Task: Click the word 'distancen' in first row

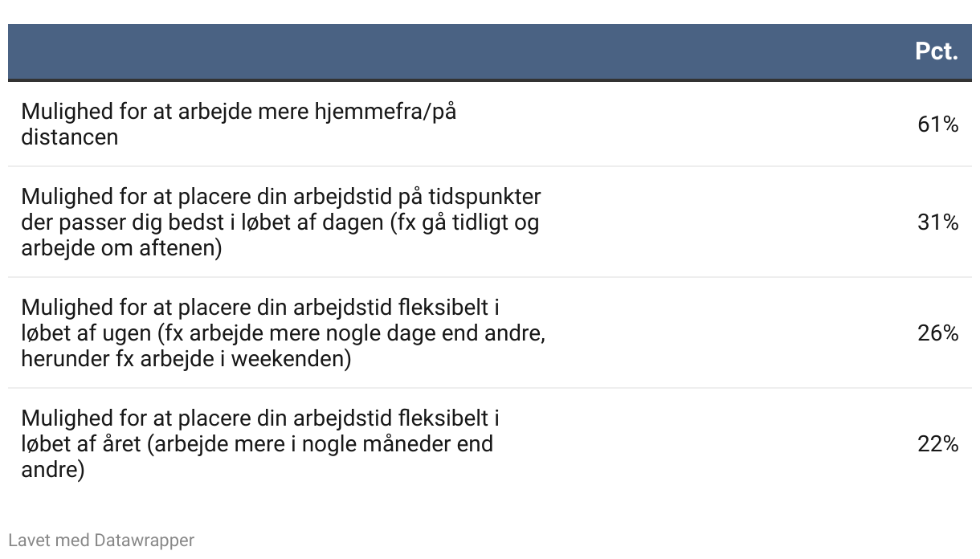Action: click(x=69, y=137)
